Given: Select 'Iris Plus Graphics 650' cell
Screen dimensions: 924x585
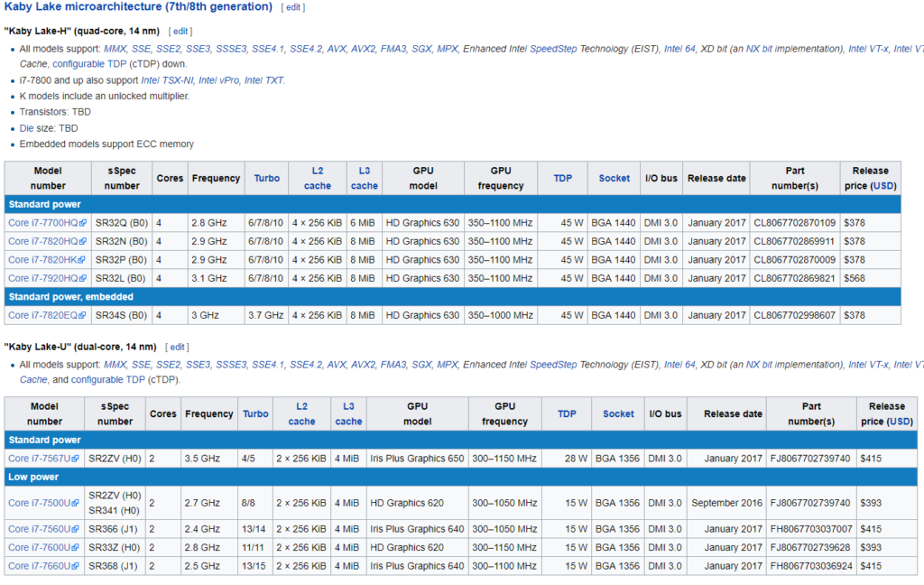Looking at the screenshot, I should [x=417, y=459].
